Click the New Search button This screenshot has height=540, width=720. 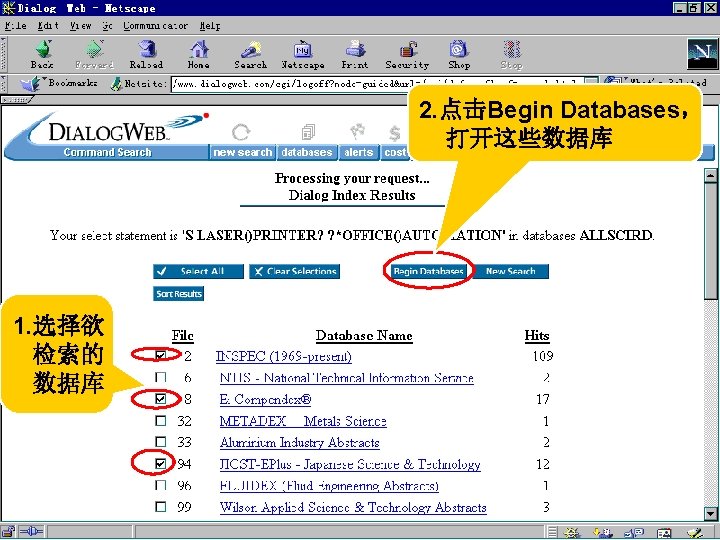point(511,271)
